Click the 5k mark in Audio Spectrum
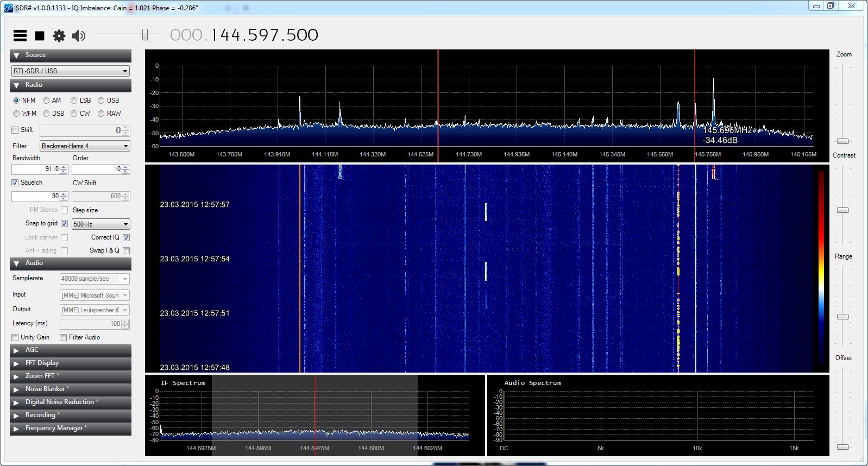Viewport: 868px width, 466px height. pyautogui.click(x=601, y=448)
